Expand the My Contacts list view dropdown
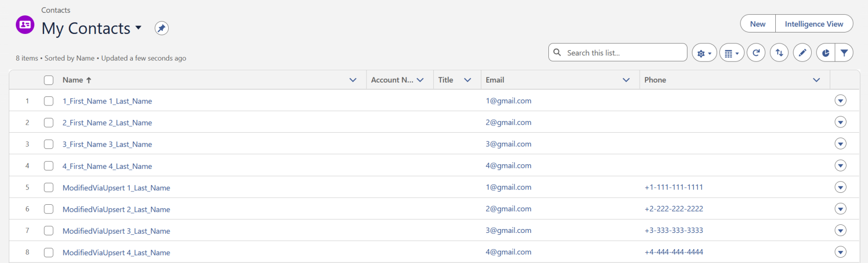Viewport: 868px width, 263px height. click(x=139, y=28)
